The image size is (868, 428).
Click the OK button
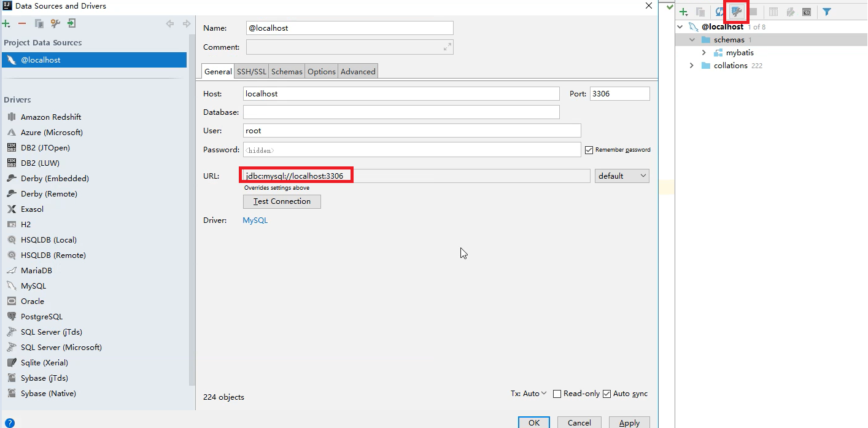pos(534,422)
